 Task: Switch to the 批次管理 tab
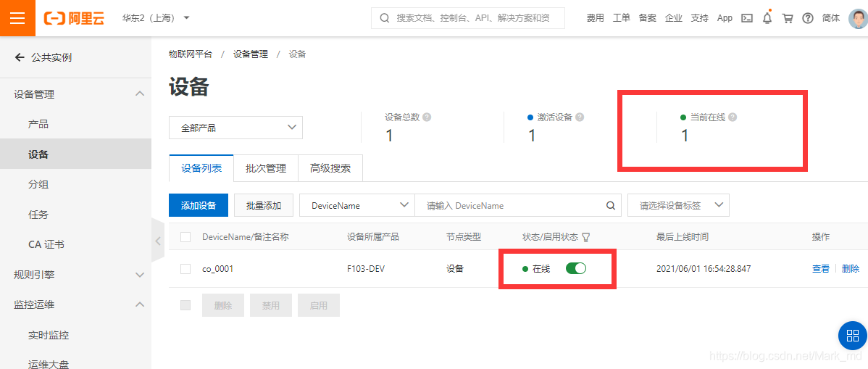pyautogui.click(x=266, y=168)
